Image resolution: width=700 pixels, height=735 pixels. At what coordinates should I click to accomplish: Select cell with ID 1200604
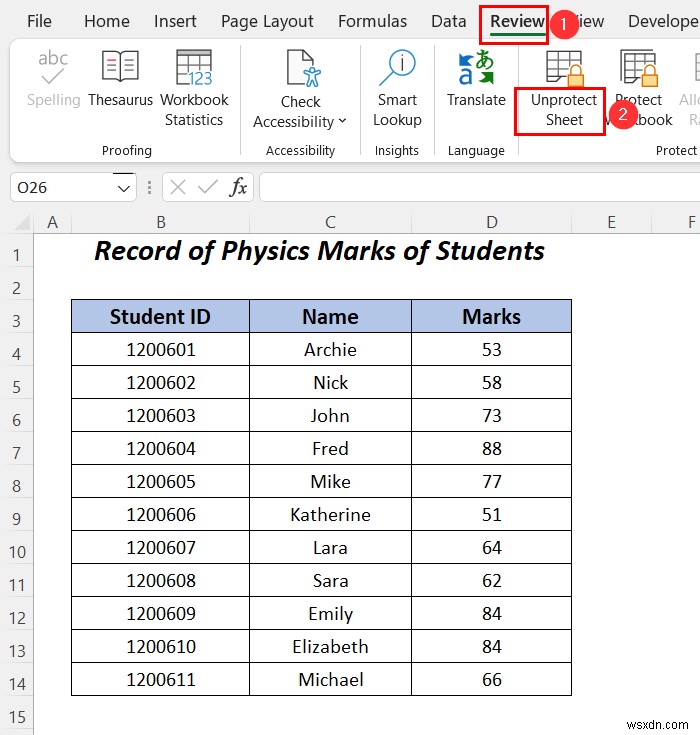[x=160, y=449]
